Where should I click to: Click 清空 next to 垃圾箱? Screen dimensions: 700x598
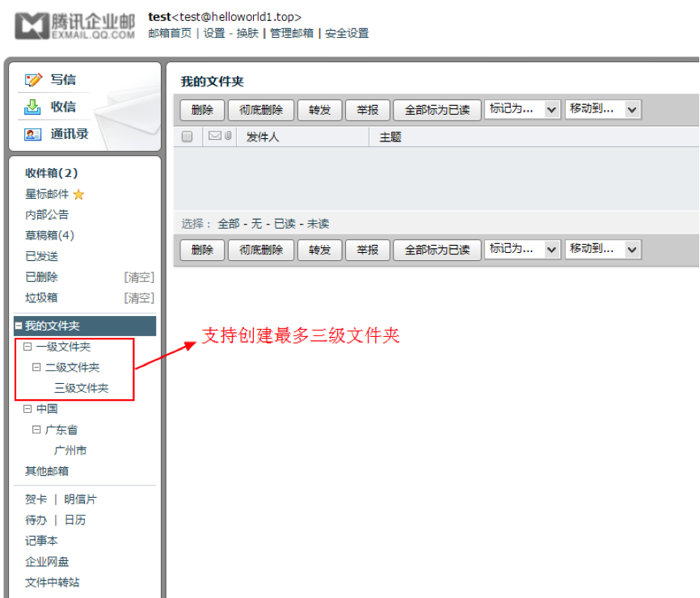click(x=139, y=298)
